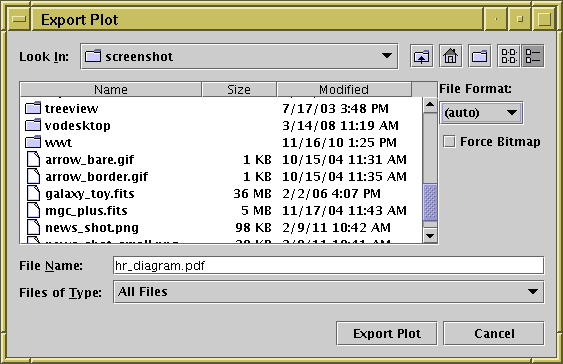Click the 10/15/04 11:35 AM date

(344, 177)
